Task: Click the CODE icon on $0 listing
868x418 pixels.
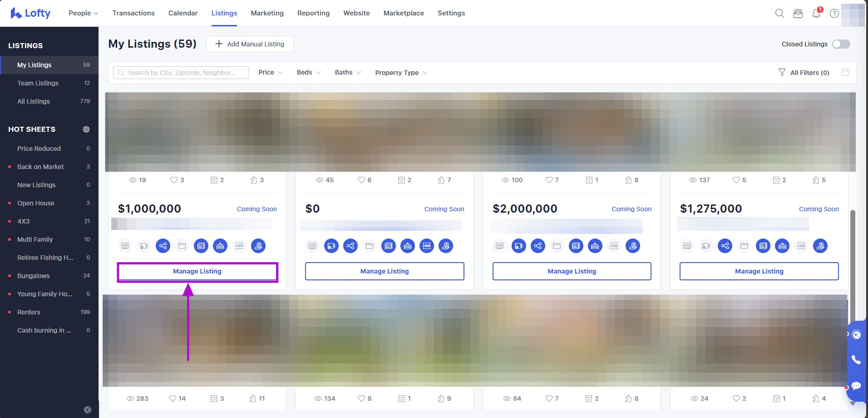Action: pos(427,246)
